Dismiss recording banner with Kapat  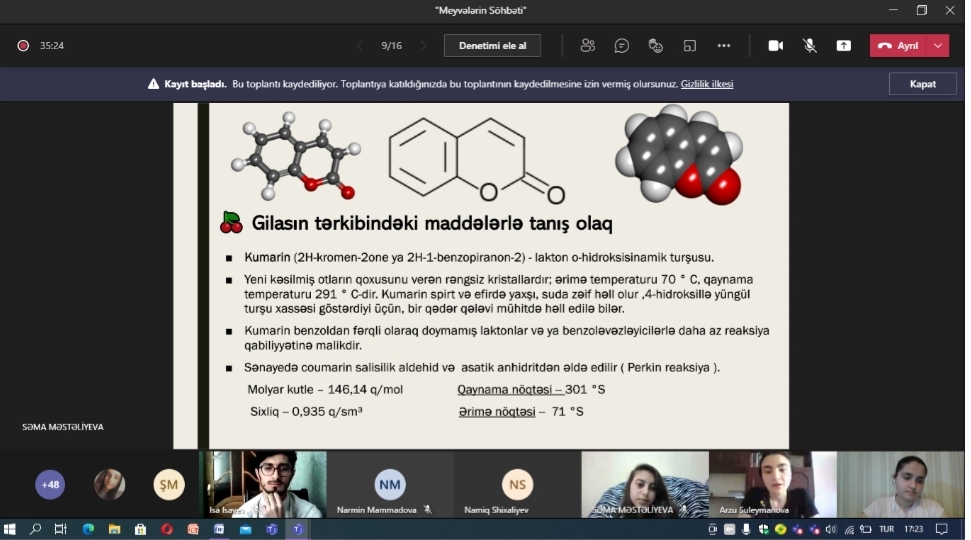point(922,84)
